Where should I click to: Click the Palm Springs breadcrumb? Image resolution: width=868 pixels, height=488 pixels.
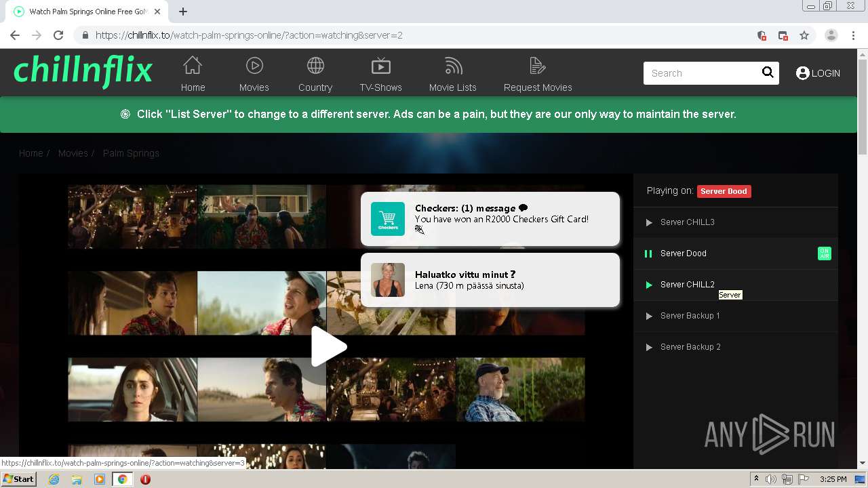pos(131,153)
